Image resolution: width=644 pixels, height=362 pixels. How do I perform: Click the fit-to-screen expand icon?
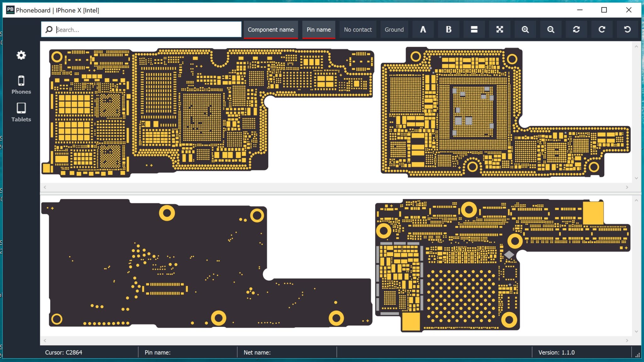point(499,30)
